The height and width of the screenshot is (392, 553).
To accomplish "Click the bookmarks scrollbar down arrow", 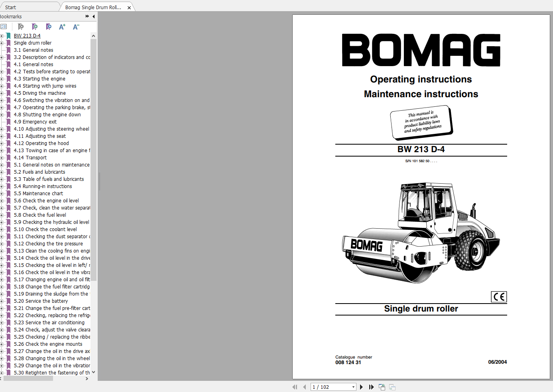I will [x=94, y=372].
